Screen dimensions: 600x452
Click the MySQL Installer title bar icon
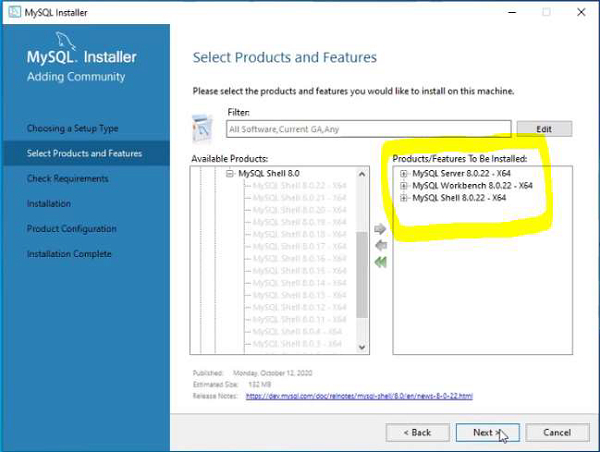click(15, 12)
